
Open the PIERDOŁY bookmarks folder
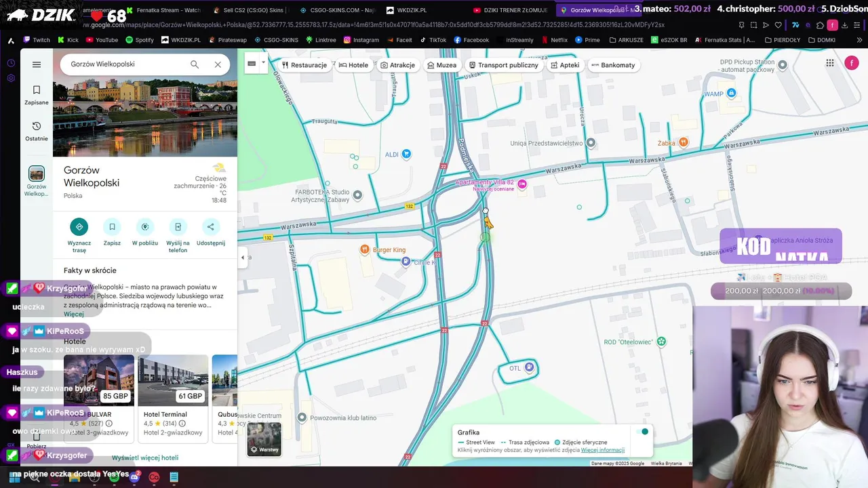pyautogui.click(x=782, y=40)
